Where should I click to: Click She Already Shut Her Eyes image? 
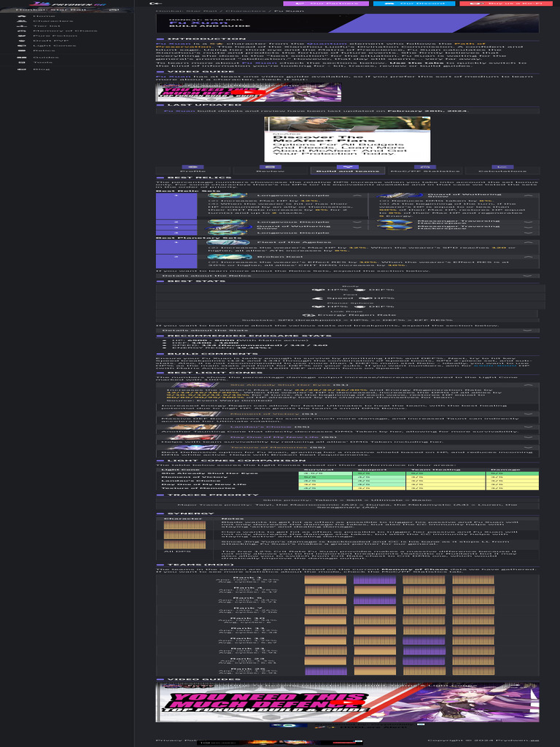pos(195,385)
